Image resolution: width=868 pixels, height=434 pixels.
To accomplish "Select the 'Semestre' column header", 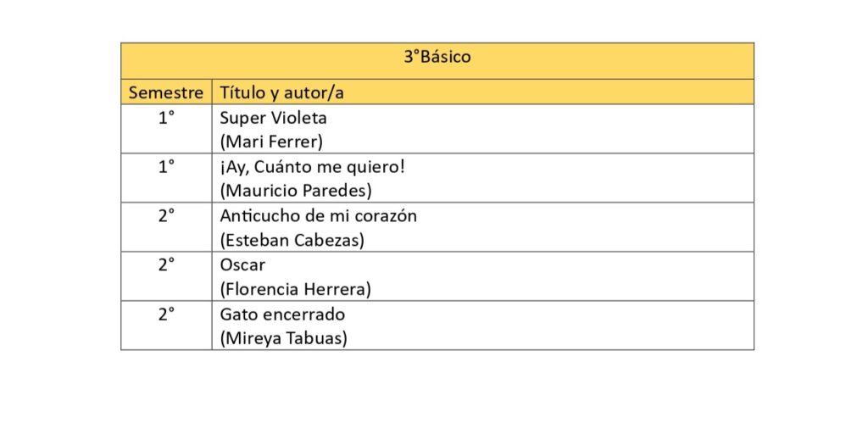I will point(166,92).
